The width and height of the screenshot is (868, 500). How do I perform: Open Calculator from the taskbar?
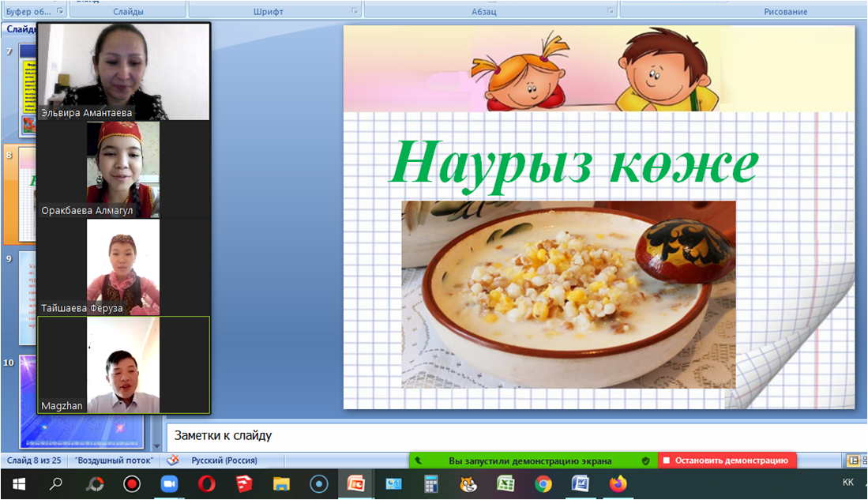[x=431, y=483]
